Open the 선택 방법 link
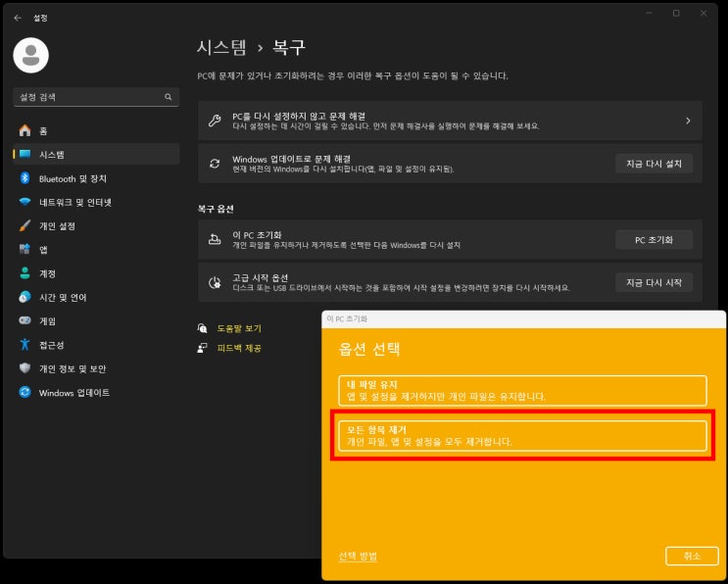The width and height of the screenshot is (728, 584). click(358, 556)
